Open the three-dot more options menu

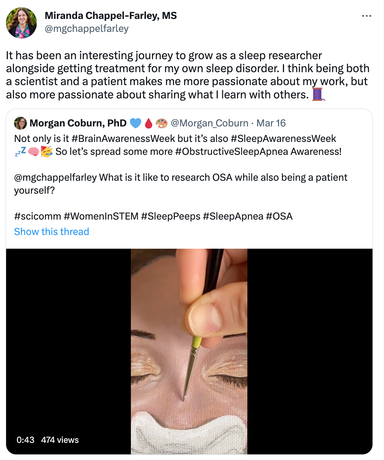point(366,16)
